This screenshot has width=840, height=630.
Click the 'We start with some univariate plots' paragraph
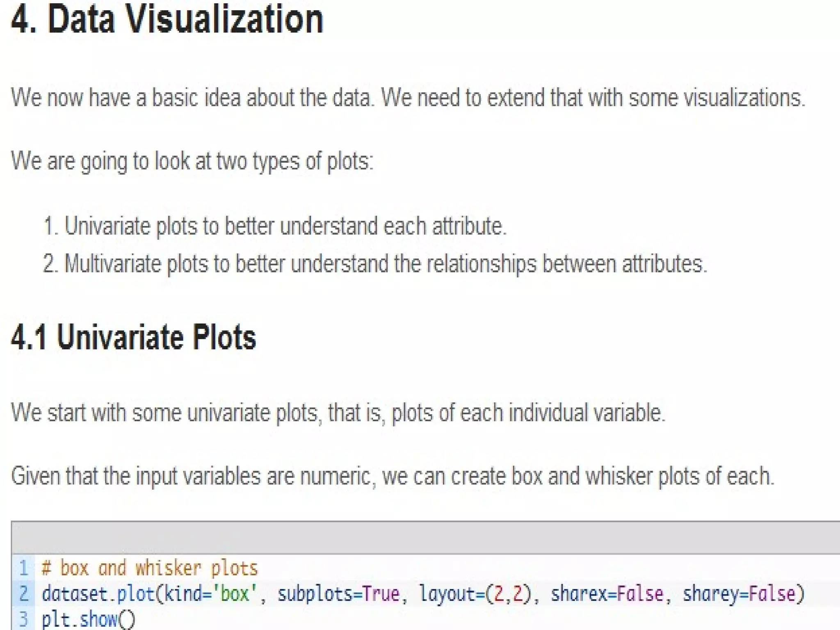(338, 412)
